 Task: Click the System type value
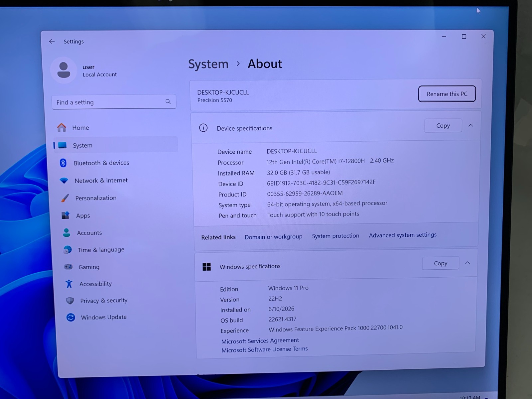coord(327,203)
